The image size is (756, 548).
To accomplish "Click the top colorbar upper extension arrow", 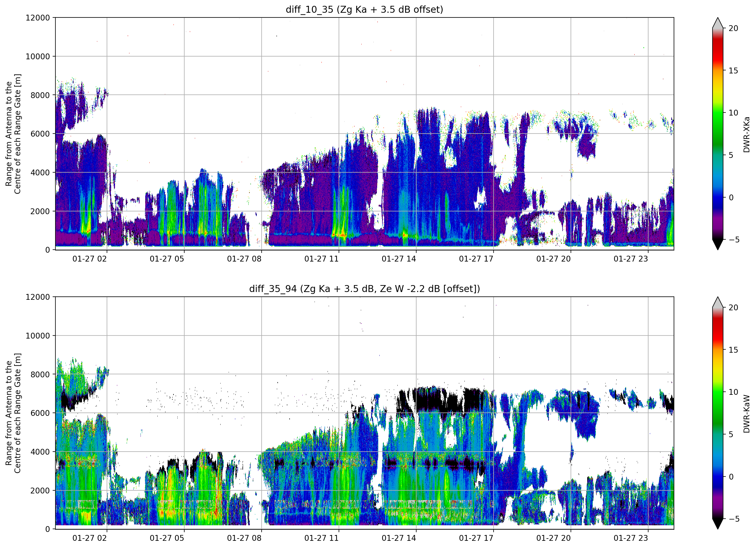I will [718, 23].
